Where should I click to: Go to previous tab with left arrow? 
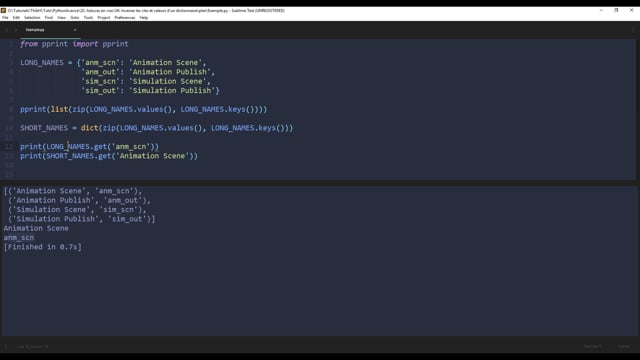pos(7,30)
